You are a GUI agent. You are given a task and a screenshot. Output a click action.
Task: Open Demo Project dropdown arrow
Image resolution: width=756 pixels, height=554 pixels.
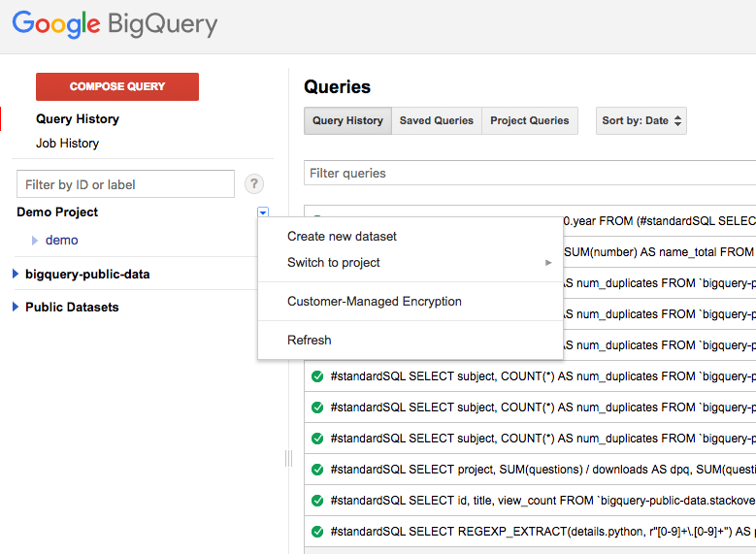click(x=263, y=212)
